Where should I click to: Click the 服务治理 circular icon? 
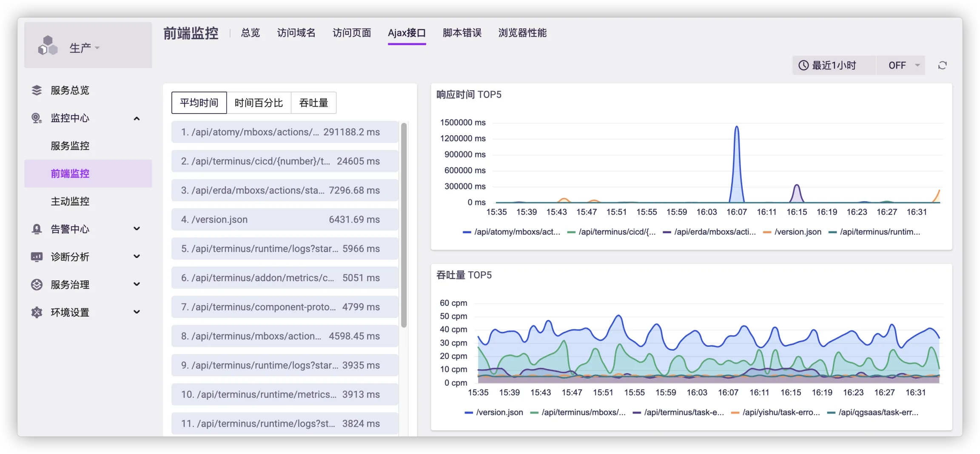[37, 285]
